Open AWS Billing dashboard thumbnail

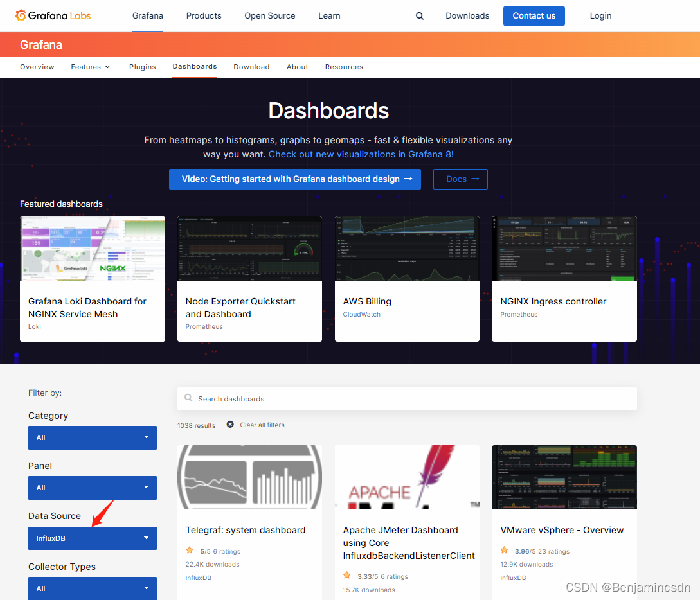point(407,249)
